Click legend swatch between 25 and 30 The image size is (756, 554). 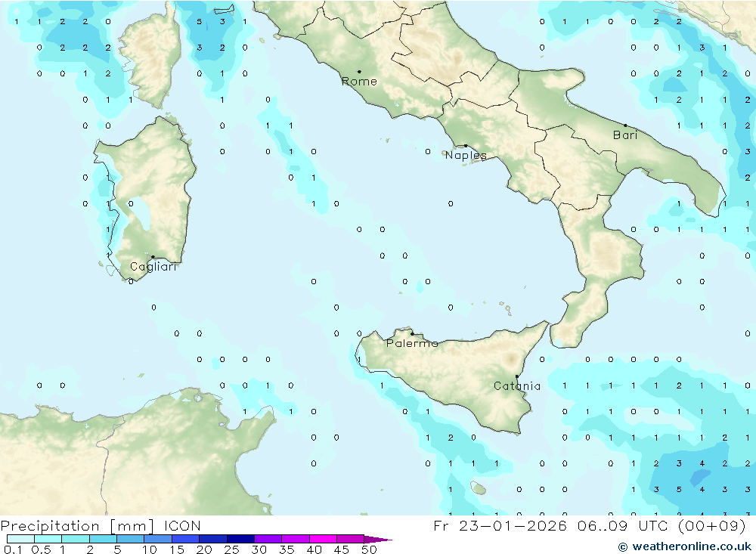(x=240, y=539)
